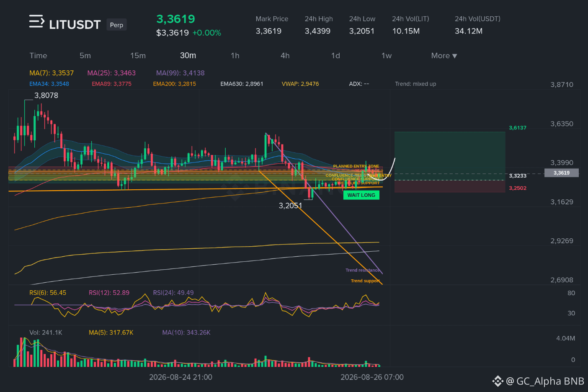Switch to the 5m timeframe
This screenshot has height=392, width=588.
click(85, 56)
